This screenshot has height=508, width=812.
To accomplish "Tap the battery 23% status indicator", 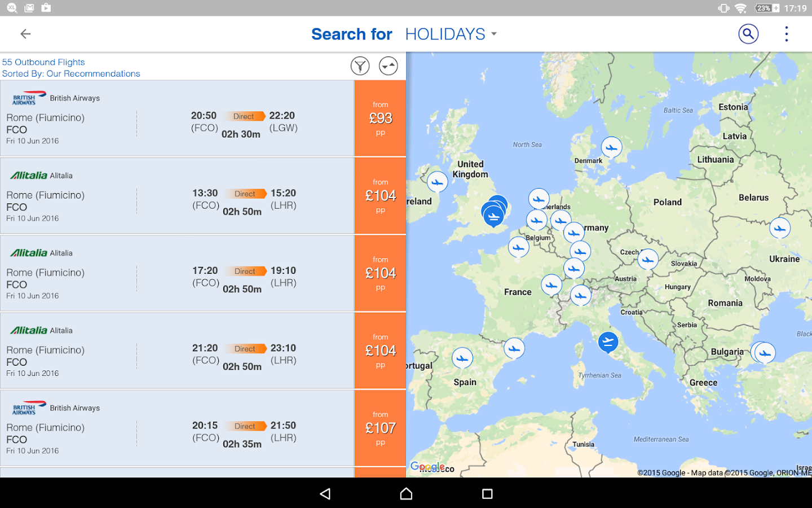I will [768, 8].
